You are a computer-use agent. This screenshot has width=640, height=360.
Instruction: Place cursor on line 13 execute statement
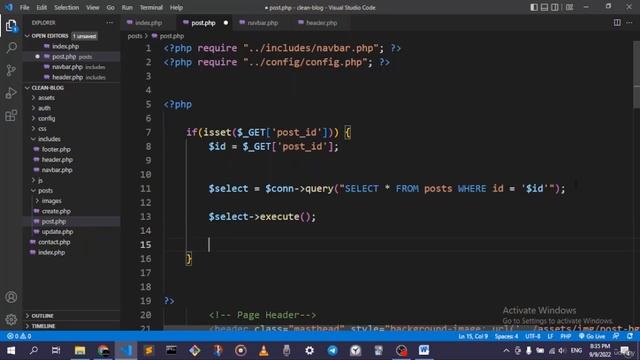[262, 217]
